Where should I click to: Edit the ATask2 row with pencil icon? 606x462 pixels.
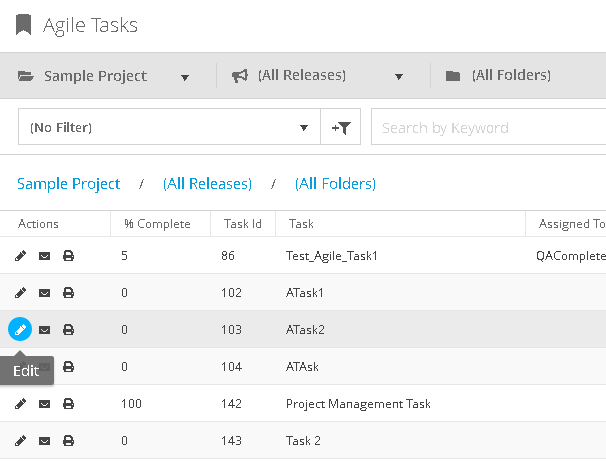point(20,329)
